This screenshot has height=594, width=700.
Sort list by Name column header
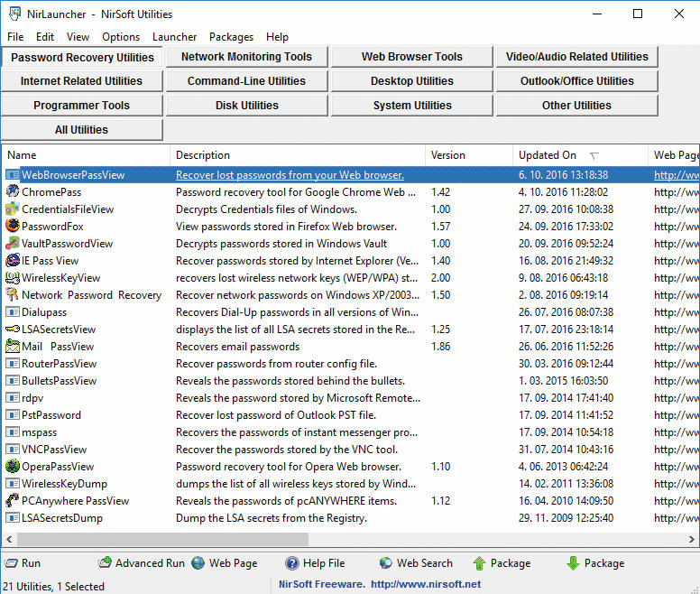click(x=86, y=155)
